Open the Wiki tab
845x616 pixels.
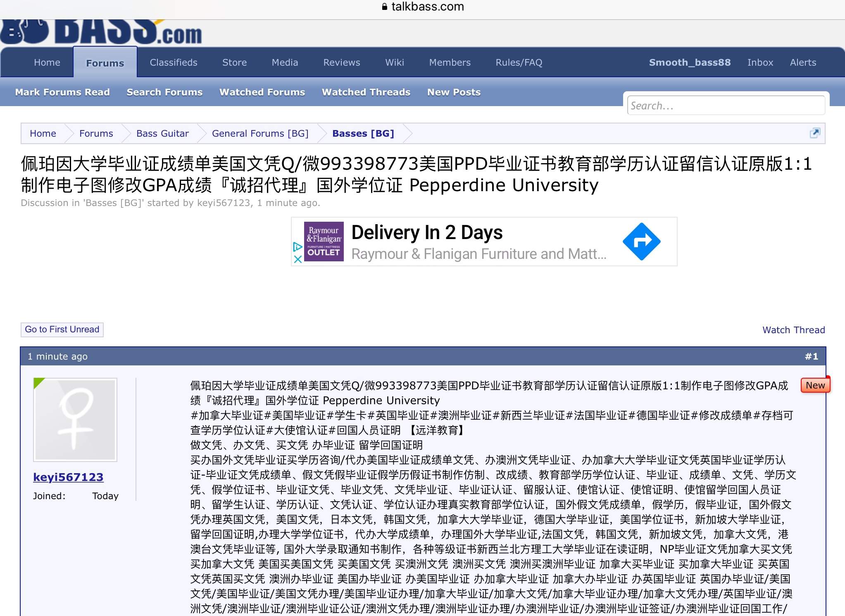pyautogui.click(x=395, y=62)
